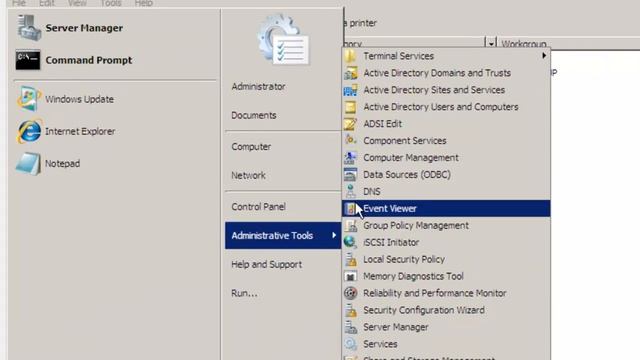Open Documents folder entry
Image resolution: width=640 pixels, height=360 pixels.
[253, 116]
